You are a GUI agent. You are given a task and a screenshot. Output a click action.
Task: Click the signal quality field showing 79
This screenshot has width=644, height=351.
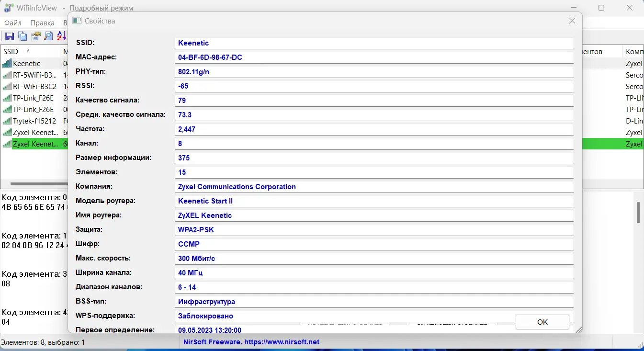pos(374,101)
